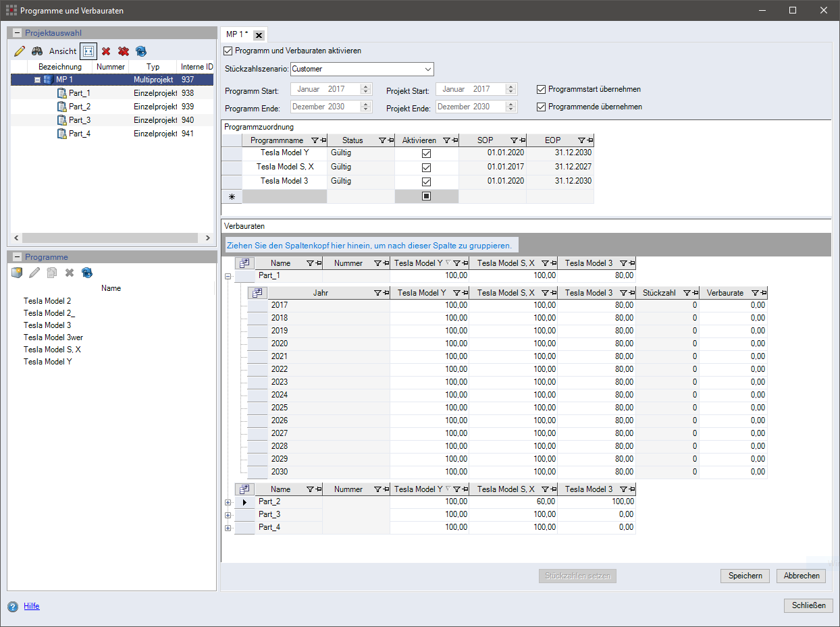Create a new programme with the cube icon

click(18, 273)
